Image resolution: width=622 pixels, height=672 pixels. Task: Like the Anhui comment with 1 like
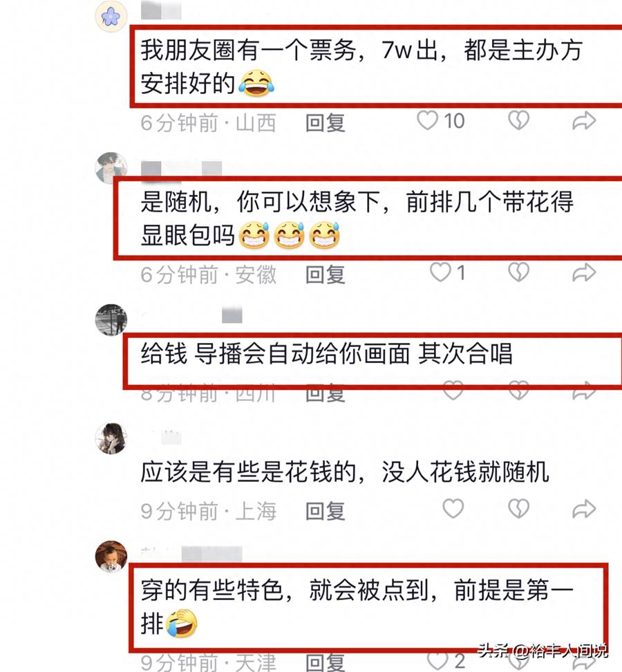[x=440, y=272]
